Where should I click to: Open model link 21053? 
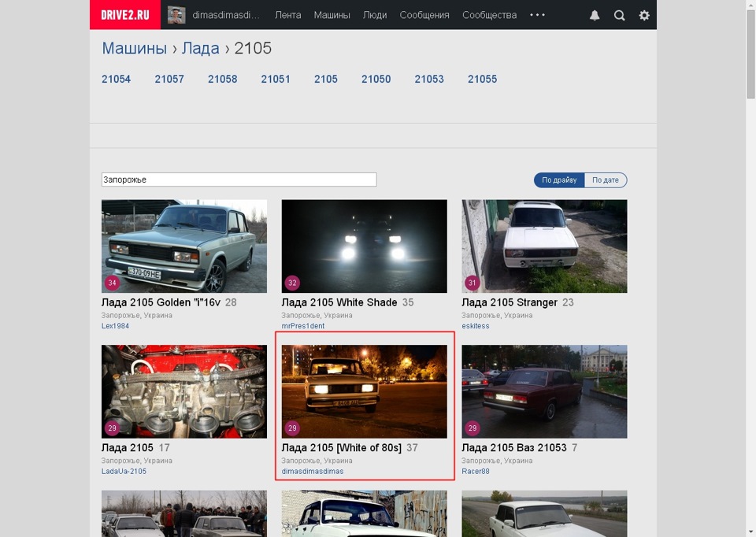pos(429,79)
